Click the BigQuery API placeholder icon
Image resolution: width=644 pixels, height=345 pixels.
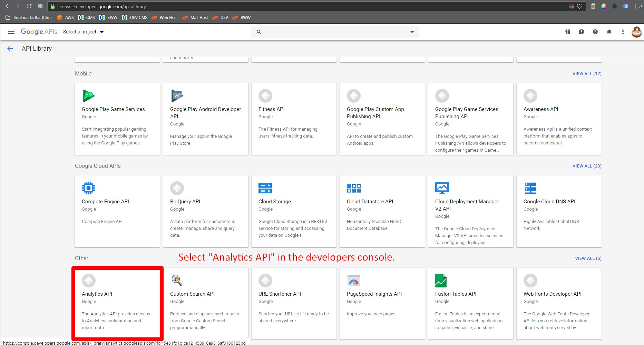(177, 188)
